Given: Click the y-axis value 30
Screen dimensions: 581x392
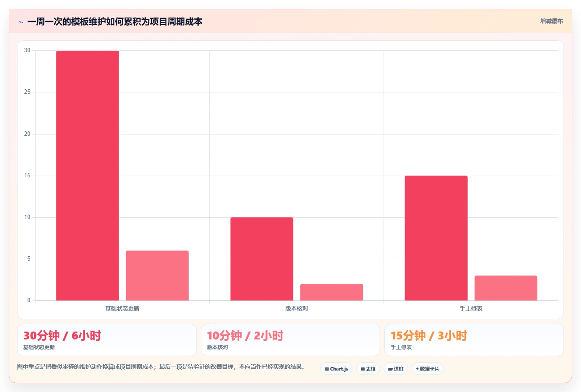Looking at the screenshot, I should coord(27,50).
